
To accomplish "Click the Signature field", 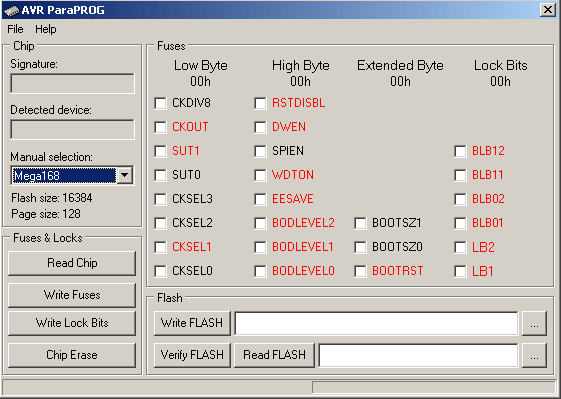I will pyautogui.click(x=73, y=83).
